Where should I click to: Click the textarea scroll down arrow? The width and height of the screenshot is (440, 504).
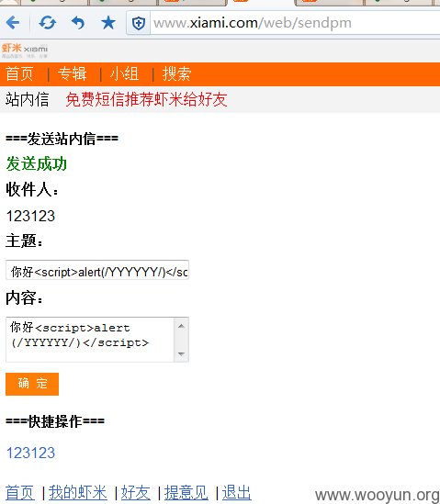coord(181,353)
